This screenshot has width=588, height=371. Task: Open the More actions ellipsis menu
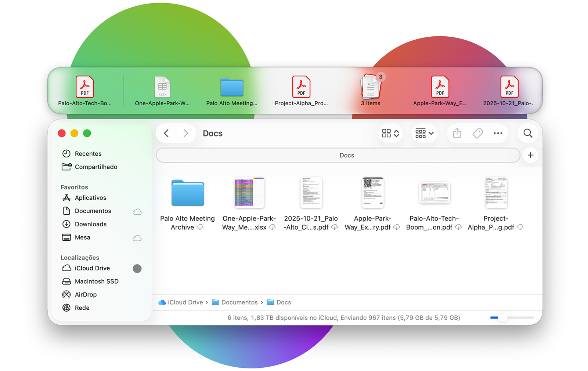coord(498,133)
